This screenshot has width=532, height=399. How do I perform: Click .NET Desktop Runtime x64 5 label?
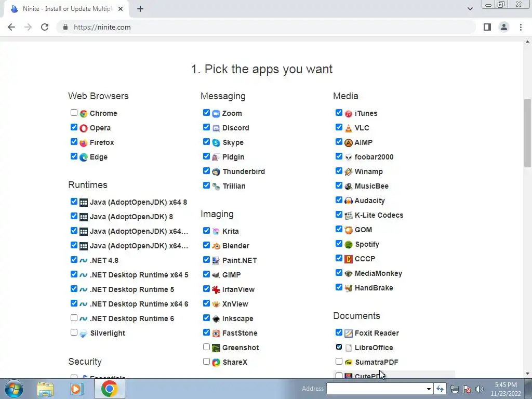(x=139, y=275)
